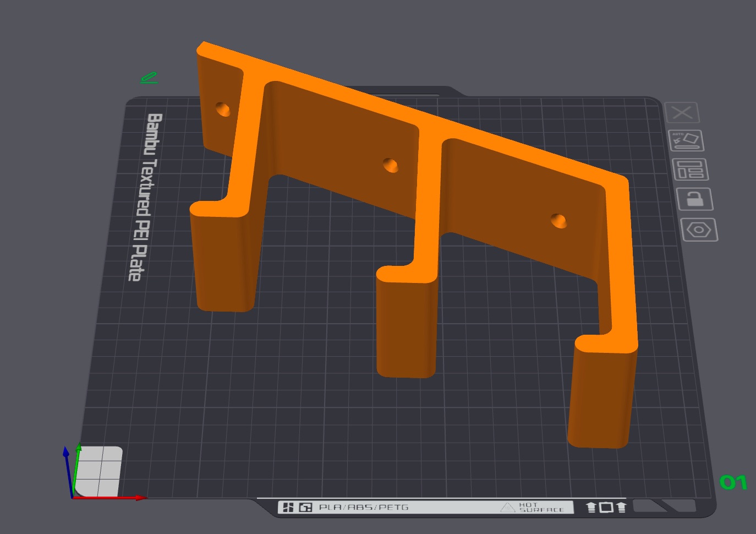Select the rightmost screw hole on bracket

click(558, 221)
